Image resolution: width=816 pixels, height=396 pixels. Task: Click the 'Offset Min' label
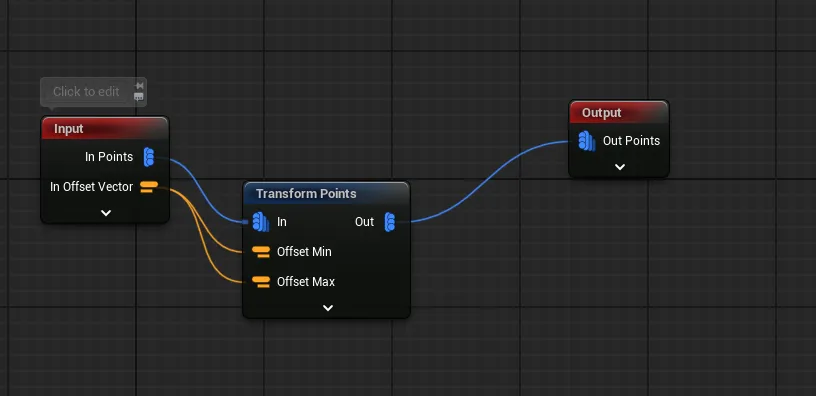click(x=304, y=252)
